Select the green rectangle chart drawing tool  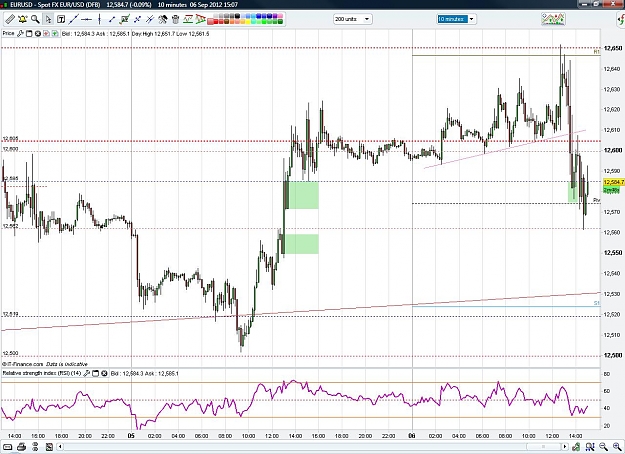point(124,19)
